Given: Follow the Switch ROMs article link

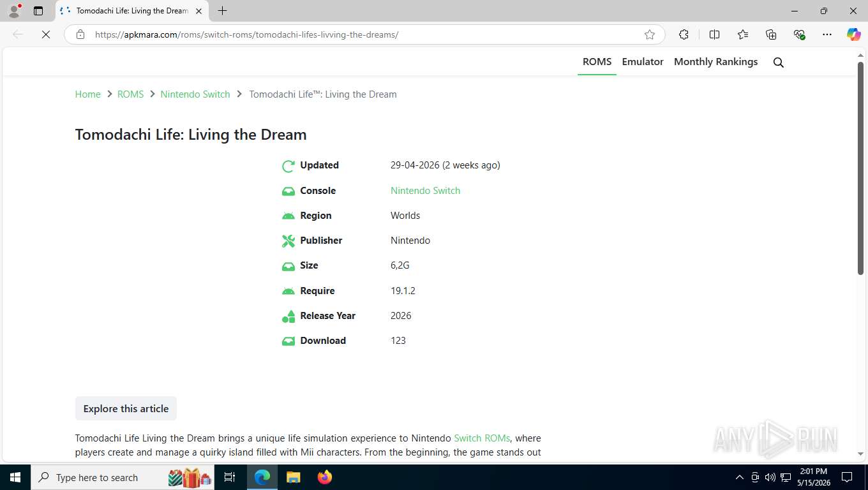Looking at the screenshot, I should pyautogui.click(x=482, y=438).
